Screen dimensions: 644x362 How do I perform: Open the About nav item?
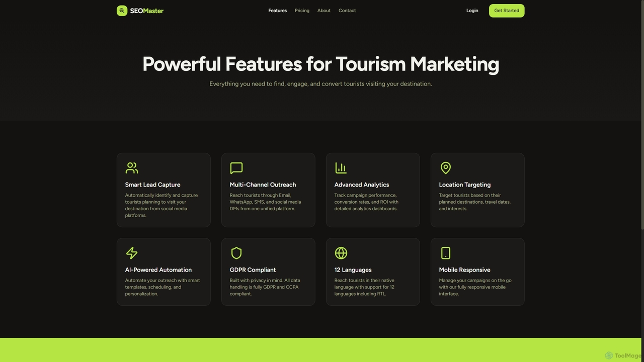[324, 11]
